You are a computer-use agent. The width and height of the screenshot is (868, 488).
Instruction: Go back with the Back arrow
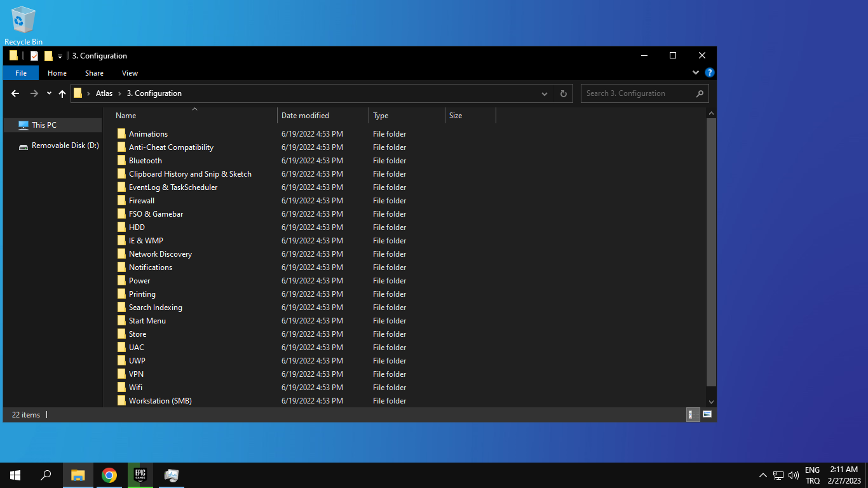[15, 93]
